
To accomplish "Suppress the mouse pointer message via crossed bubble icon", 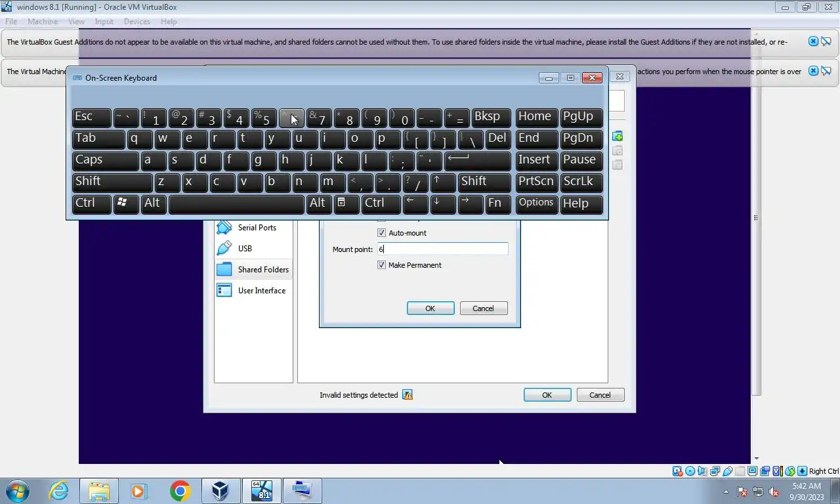I will click(x=826, y=71).
